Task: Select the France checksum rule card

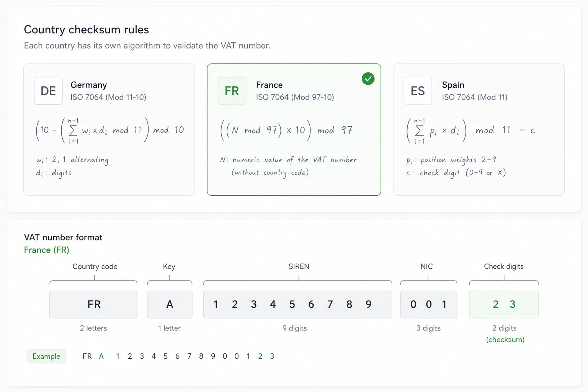Action: pyautogui.click(x=294, y=129)
